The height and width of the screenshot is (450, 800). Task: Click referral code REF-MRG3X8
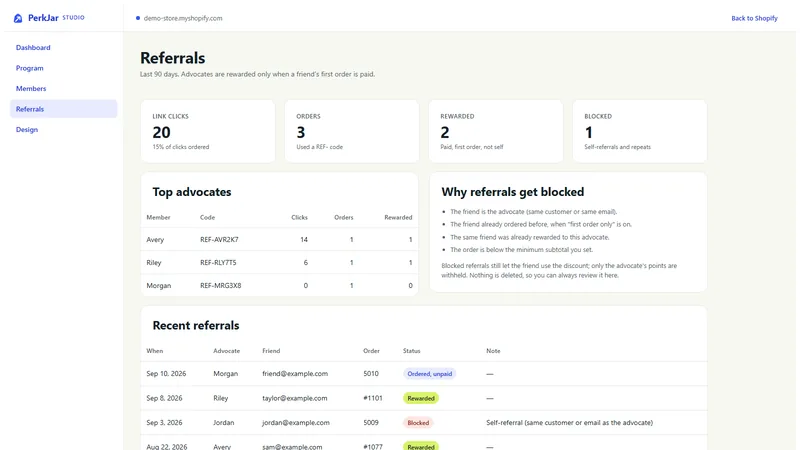click(x=220, y=285)
